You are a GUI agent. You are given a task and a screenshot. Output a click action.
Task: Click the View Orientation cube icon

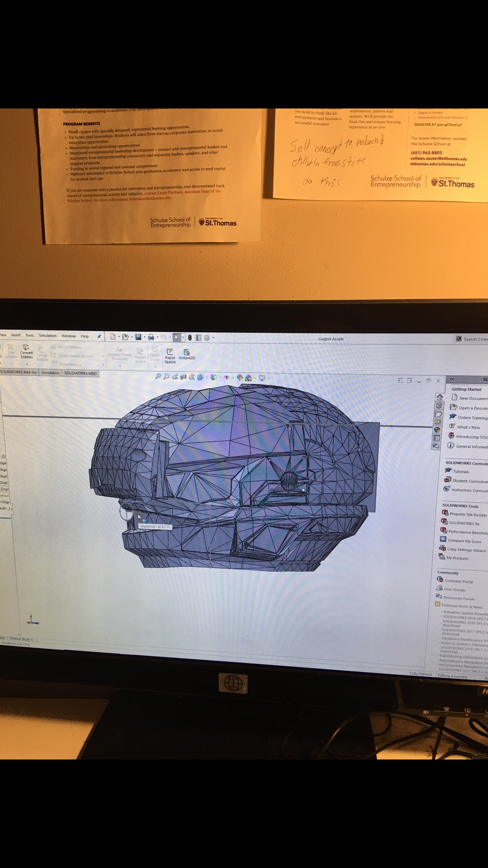[200, 377]
